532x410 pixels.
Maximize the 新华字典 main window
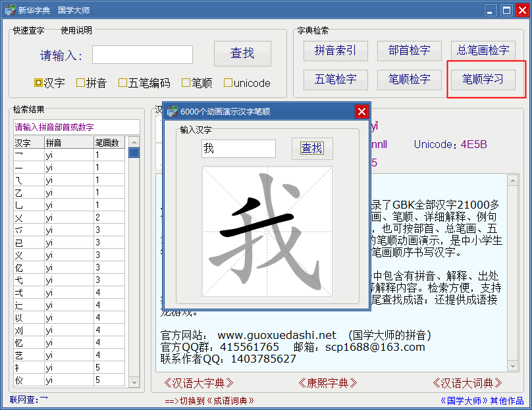pos(506,10)
